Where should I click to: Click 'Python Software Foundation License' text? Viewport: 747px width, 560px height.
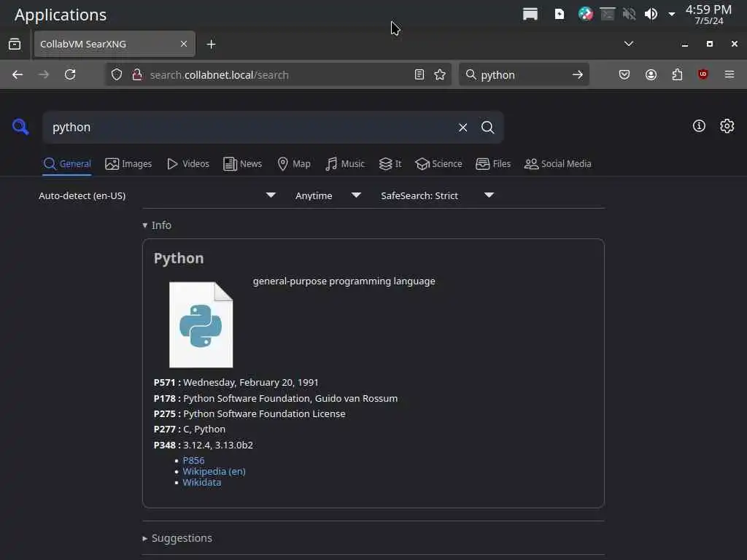point(264,414)
